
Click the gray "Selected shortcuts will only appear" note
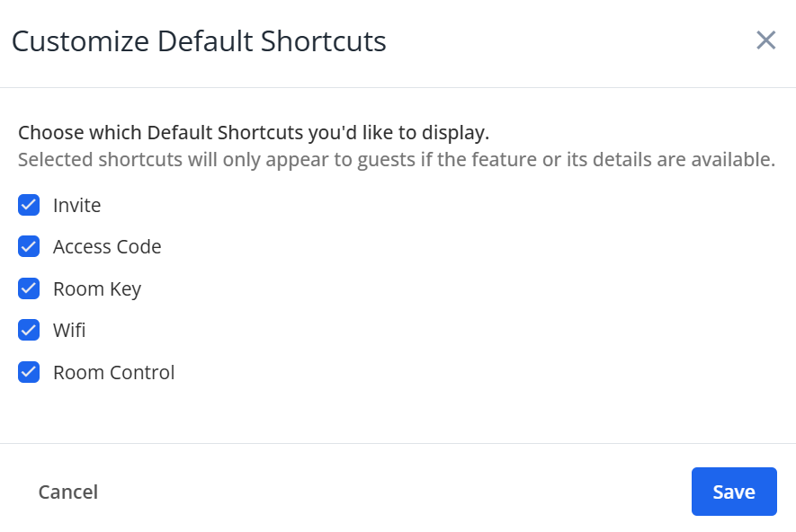coord(396,160)
